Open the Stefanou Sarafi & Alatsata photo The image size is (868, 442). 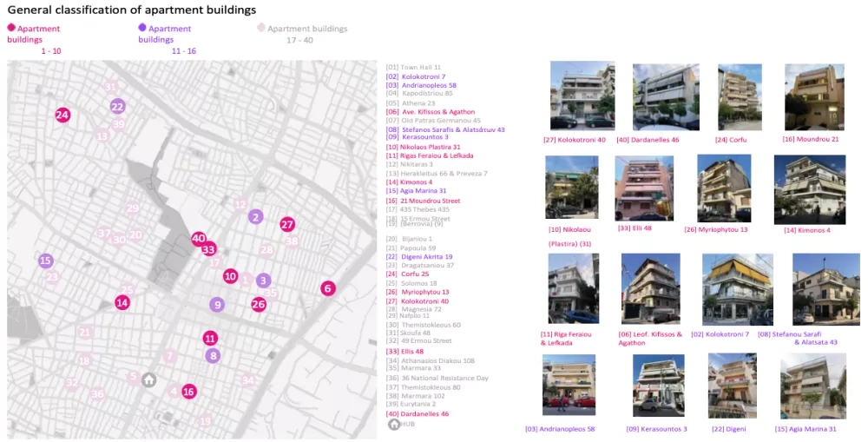tap(826, 289)
